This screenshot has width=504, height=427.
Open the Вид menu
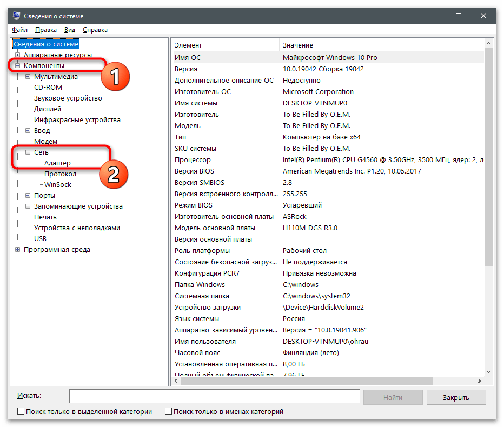(70, 30)
